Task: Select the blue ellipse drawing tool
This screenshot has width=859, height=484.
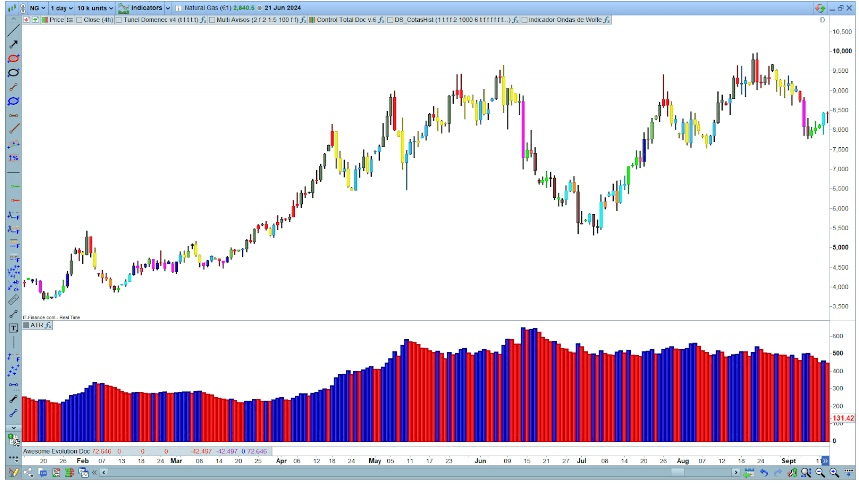Action: (x=13, y=101)
